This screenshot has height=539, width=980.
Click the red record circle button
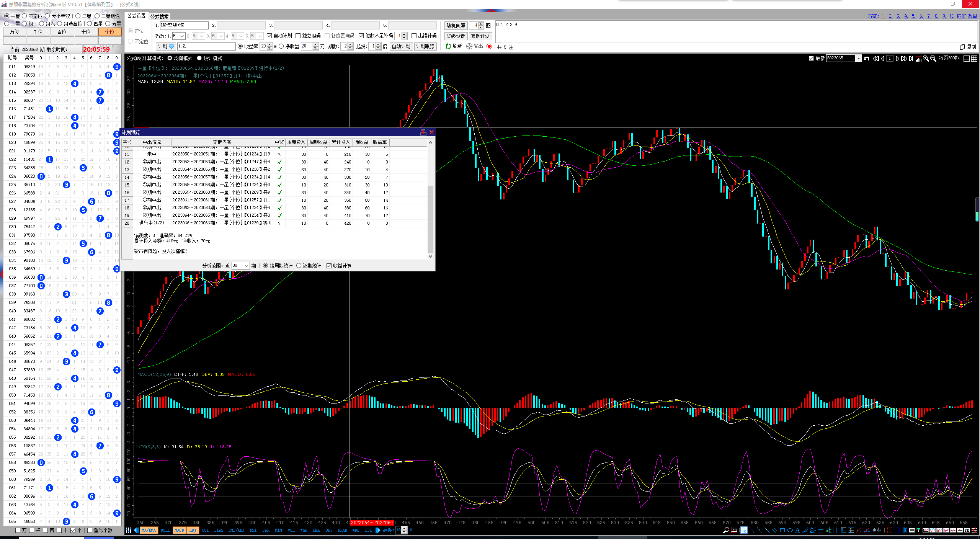tap(489, 46)
